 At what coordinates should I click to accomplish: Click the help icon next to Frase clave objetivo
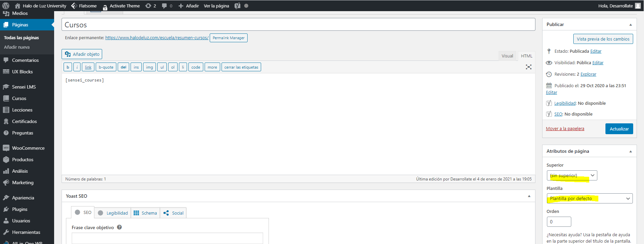point(119,227)
